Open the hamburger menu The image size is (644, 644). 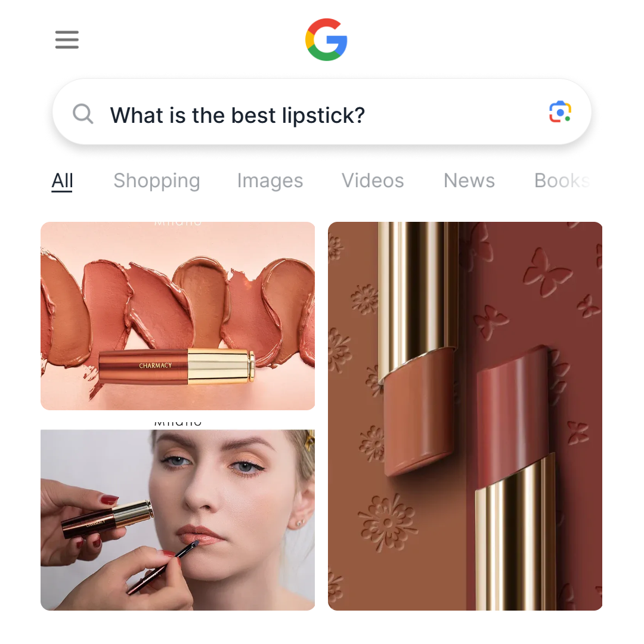pyautogui.click(x=67, y=39)
